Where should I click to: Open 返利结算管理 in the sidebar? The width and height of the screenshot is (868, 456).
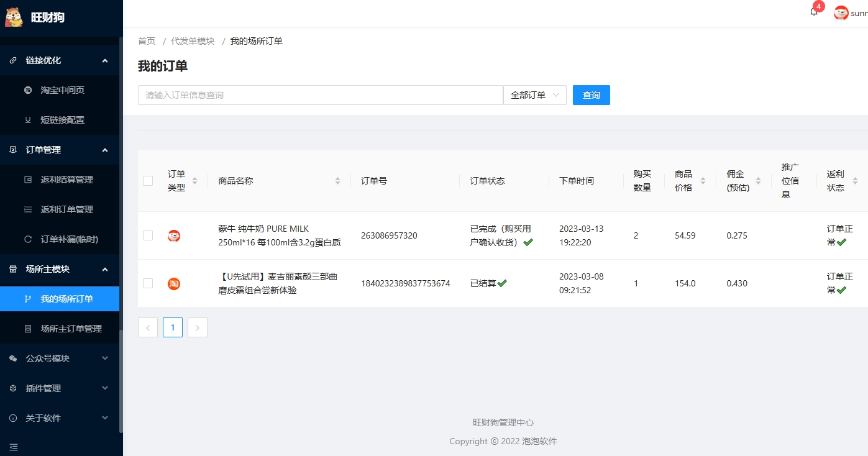point(66,180)
